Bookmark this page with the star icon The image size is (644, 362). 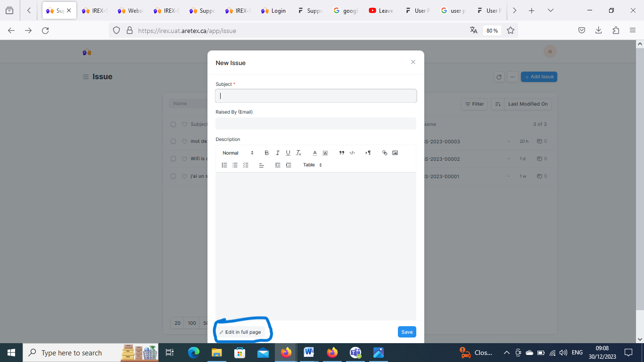tap(511, 30)
